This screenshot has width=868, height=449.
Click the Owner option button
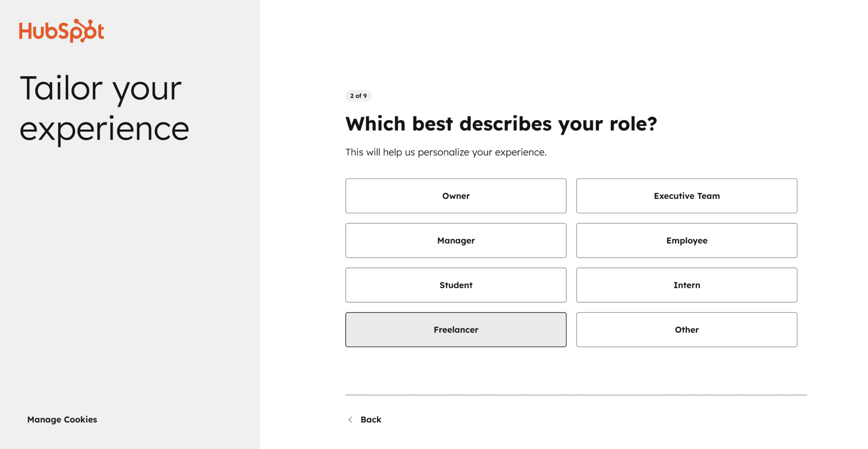[x=456, y=196]
